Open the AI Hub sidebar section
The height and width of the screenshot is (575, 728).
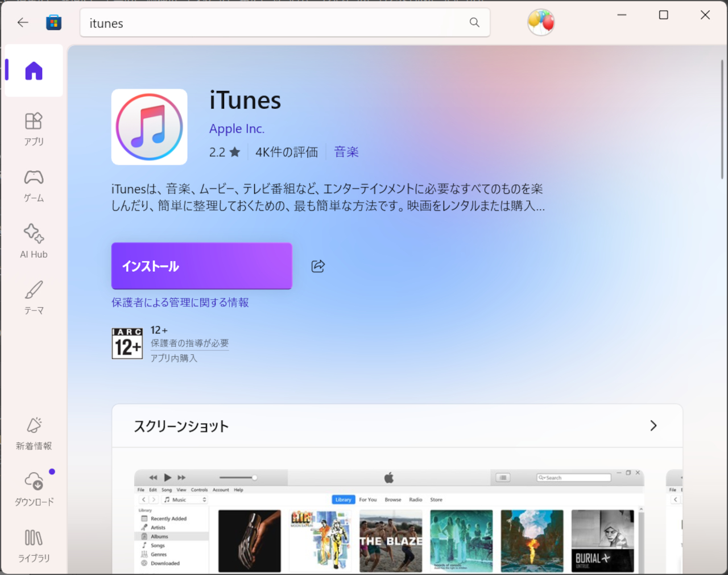34,242
